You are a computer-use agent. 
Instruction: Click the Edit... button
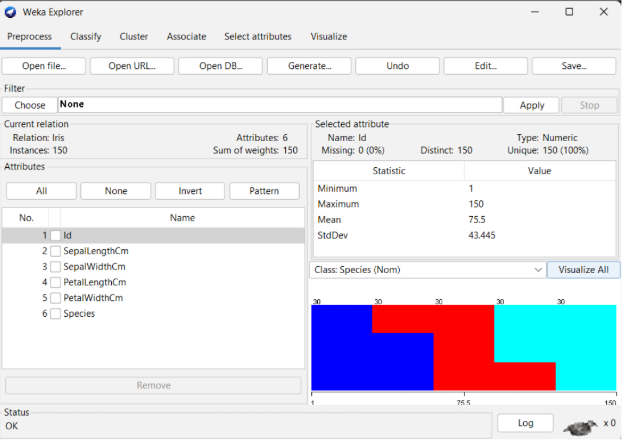point(486,66)
